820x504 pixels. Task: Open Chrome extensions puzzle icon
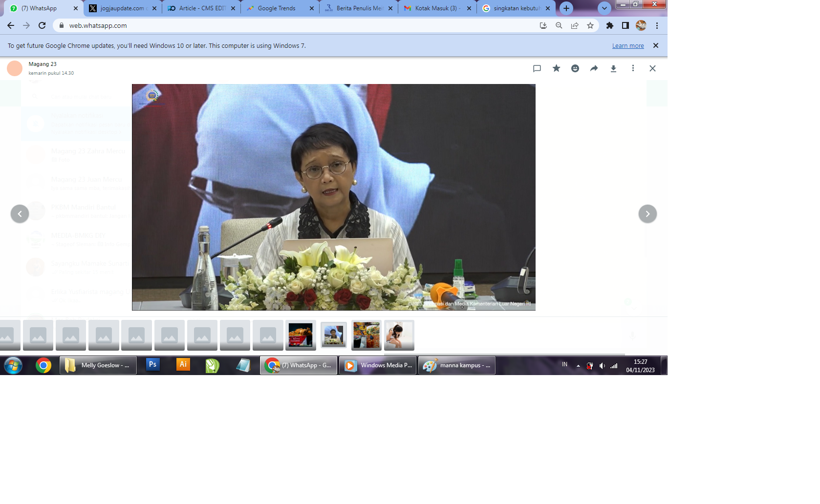point(610,25)
